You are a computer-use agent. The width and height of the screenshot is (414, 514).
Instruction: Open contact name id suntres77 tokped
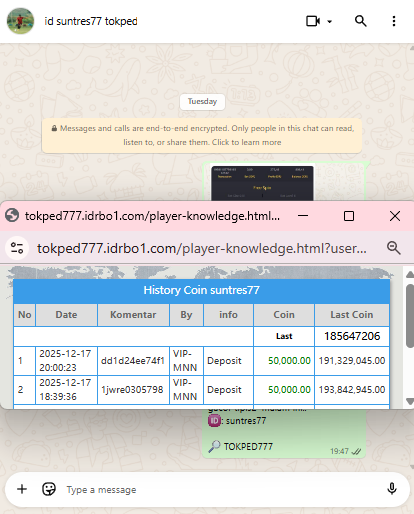91,21
